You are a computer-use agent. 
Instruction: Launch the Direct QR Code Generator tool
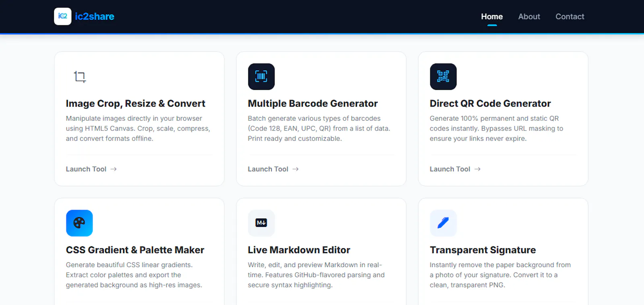tap(455, 169)
